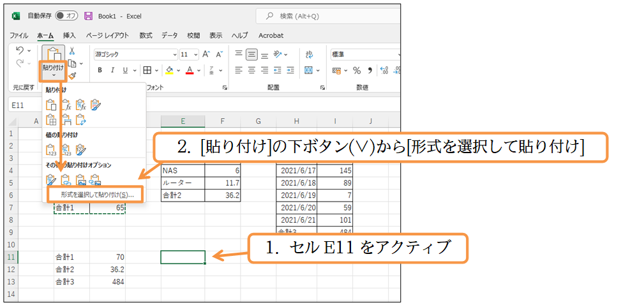Viewport: 644px width, 305px height.
Task: Select the Paste Formulas (fx) option
Action: pyautogui.click(x=65, y=105)
